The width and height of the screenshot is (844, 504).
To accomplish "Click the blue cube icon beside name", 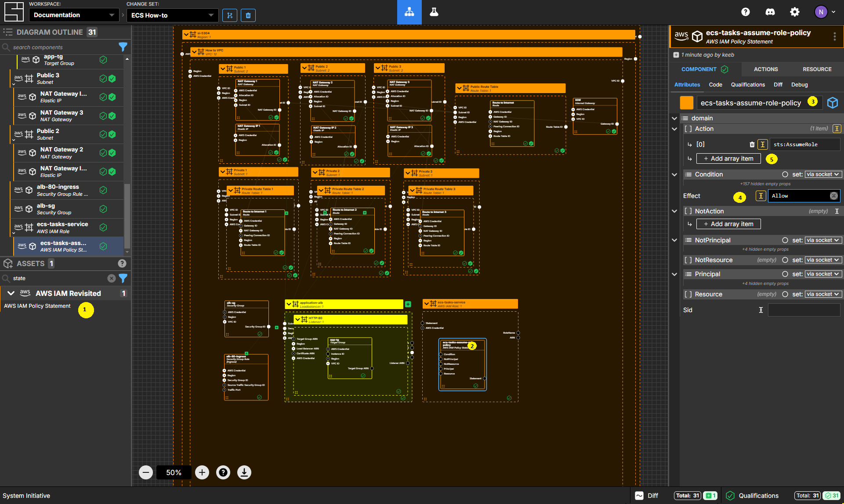I will point(833,103).
